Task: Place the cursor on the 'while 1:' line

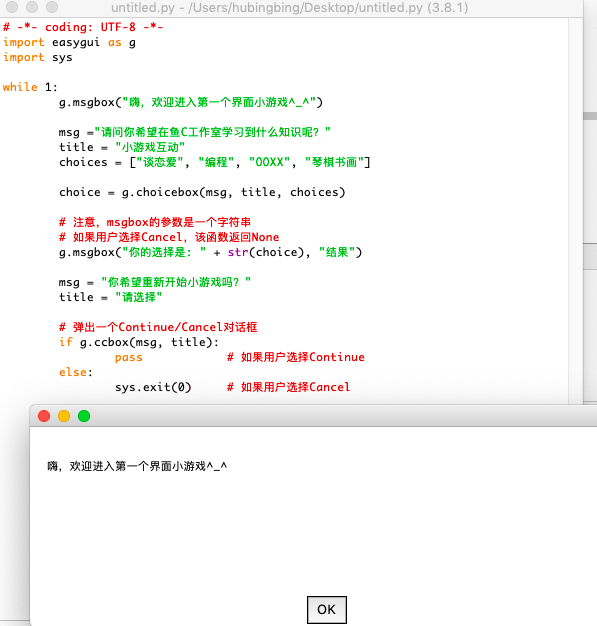Action: click(x=30, y=87)
